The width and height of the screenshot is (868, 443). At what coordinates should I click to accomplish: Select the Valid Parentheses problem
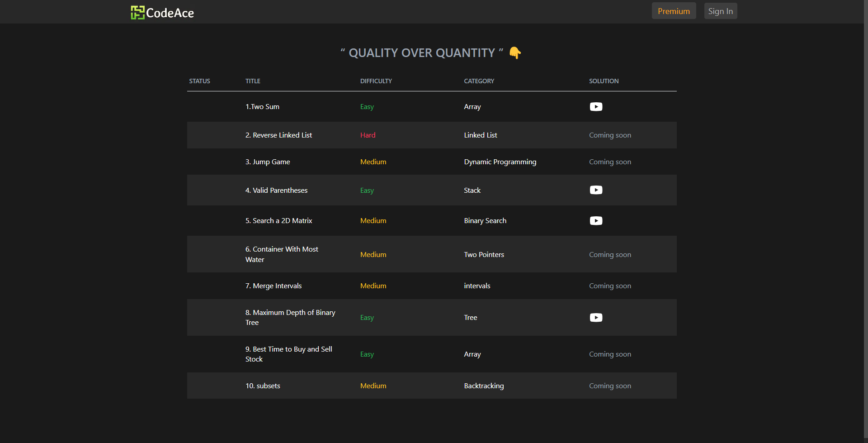coord(276,191)
